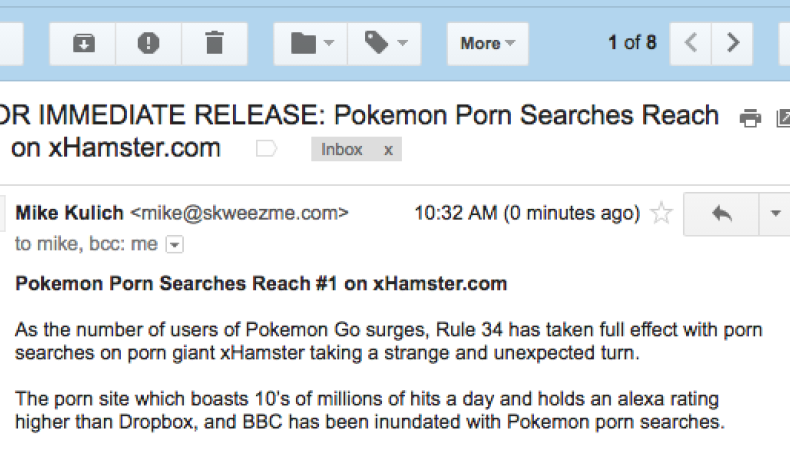Open the email in a new window
Image resolution: width=790 pixels, height=450 pixels.
[783, 119]
